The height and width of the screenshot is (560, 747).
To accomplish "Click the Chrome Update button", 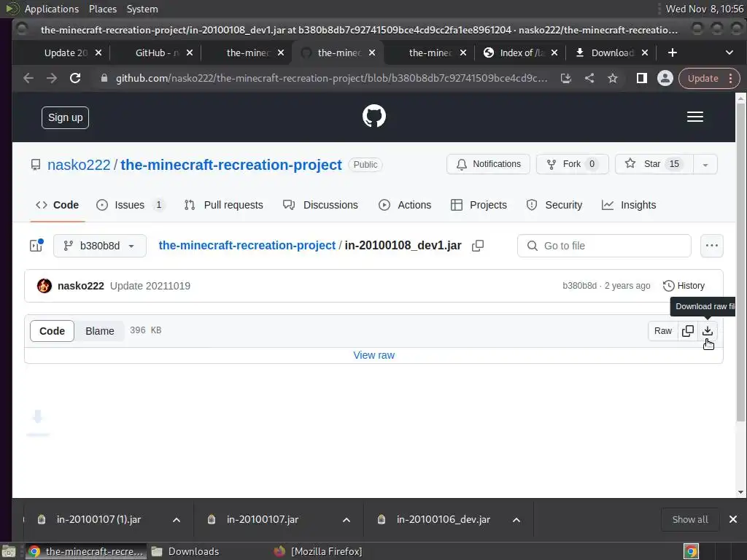I will [703, 78].
